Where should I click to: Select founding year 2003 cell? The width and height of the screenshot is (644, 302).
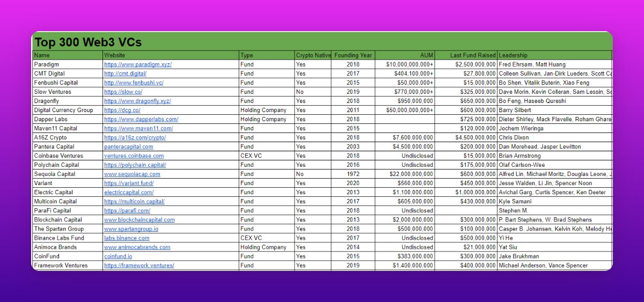(353, 146)
